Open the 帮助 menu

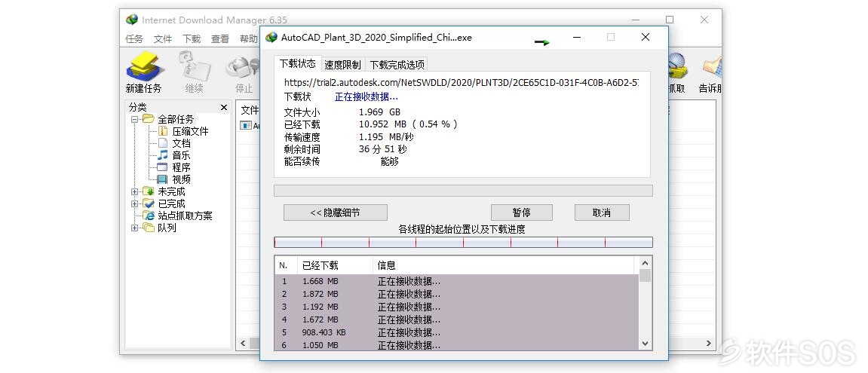point(249,38)
